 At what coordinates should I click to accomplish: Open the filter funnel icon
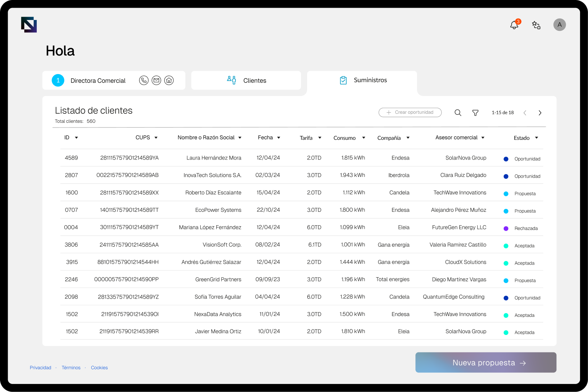pos(475,113)
